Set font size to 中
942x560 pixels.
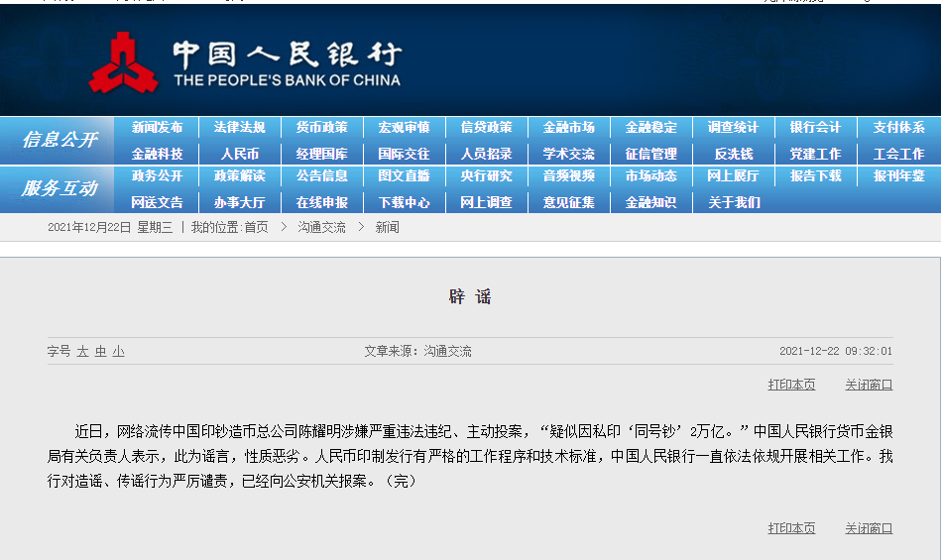101,351
